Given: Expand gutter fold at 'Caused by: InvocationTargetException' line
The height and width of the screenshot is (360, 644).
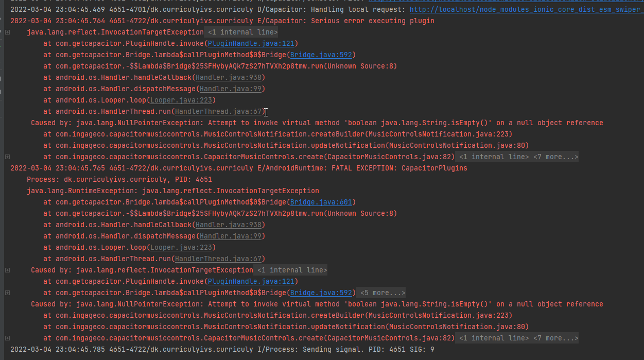Looking at the screenshot, I should tap(7, 270).
